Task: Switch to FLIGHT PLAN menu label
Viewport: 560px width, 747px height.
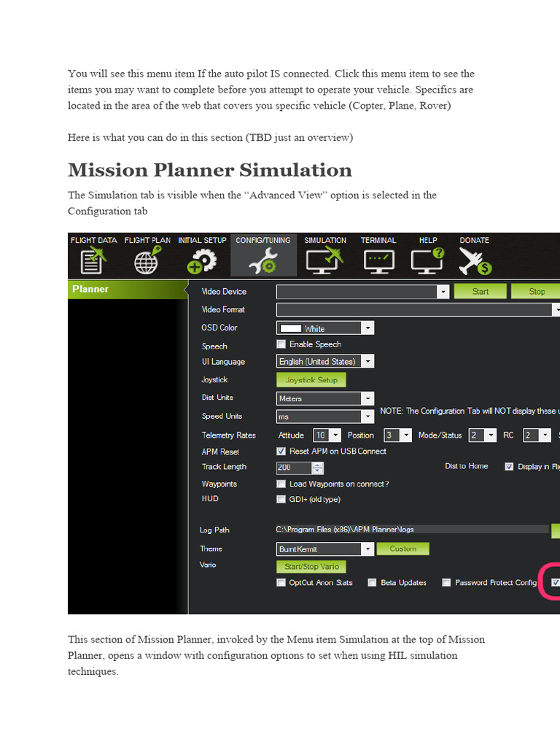Action: click(x=147, y=240)
